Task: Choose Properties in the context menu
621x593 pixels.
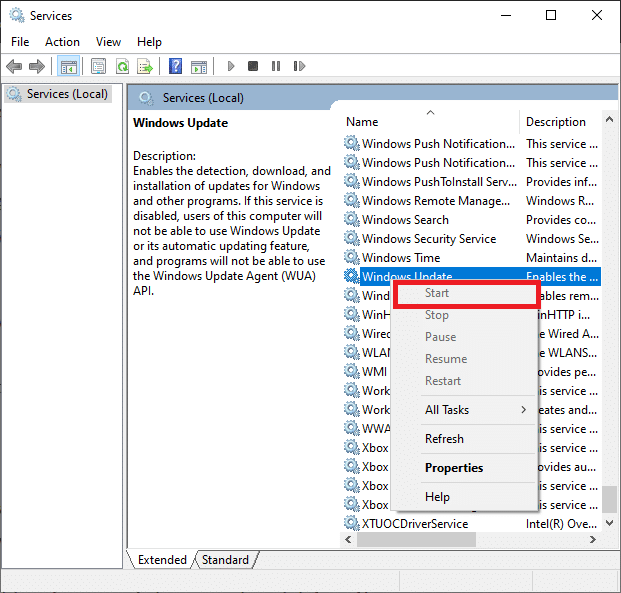Action: (454, 468)
